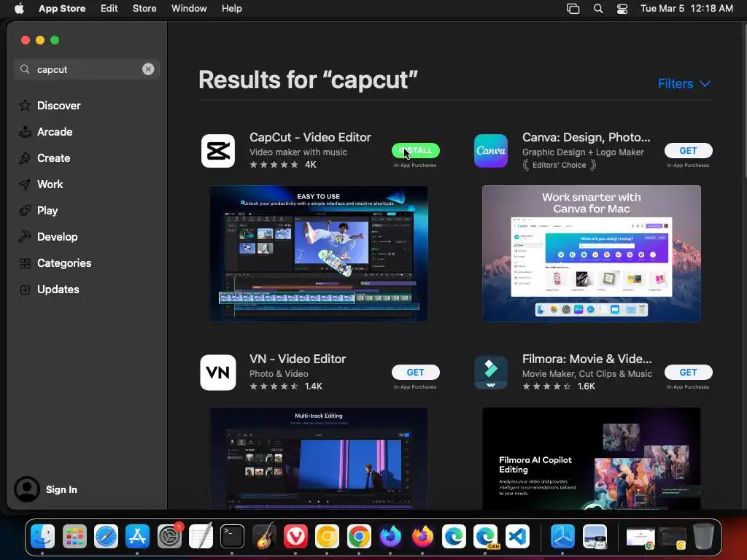The height and width of the screenshot is (560, 747).
Task: Click the date and time in menu bar
Action: 686,8
